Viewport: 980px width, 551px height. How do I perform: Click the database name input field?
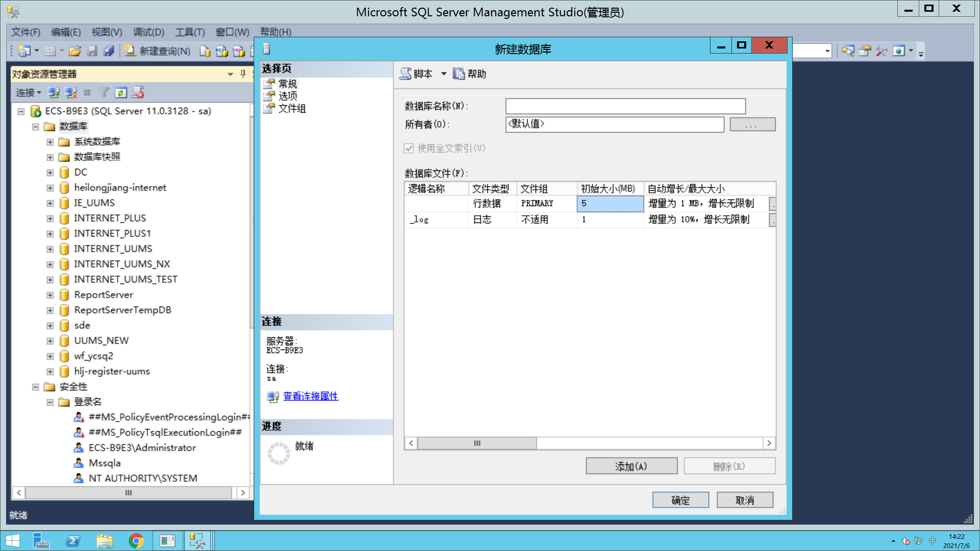625,106
